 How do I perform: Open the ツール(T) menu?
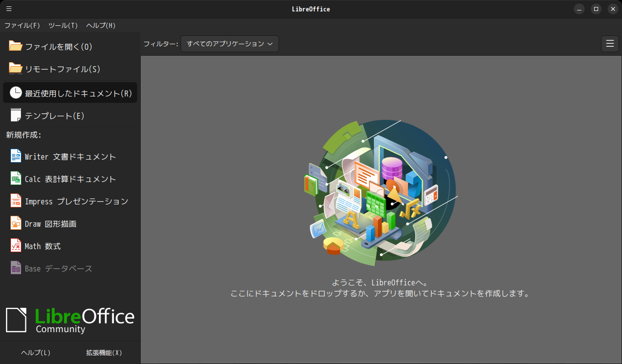point(63,25)
